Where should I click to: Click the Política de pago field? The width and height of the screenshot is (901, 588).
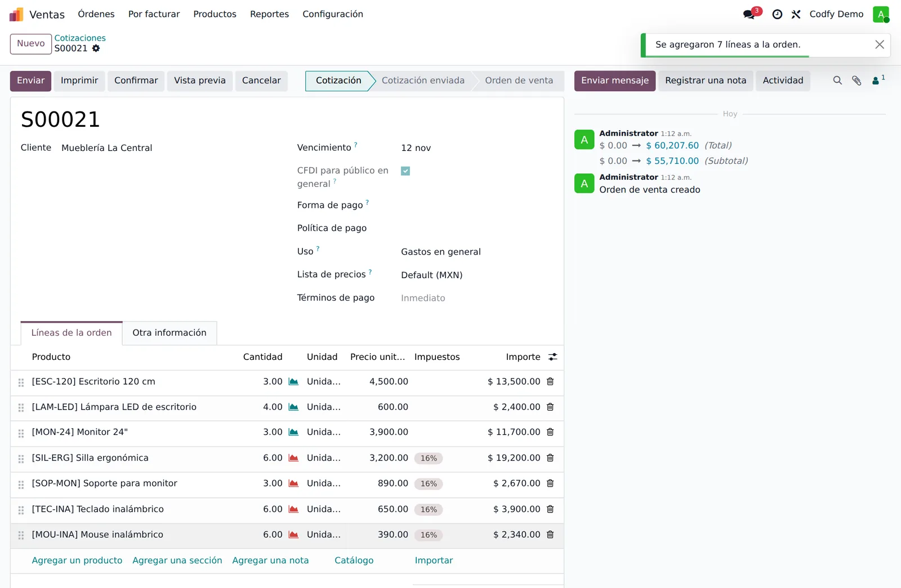[x=476, y=228]
